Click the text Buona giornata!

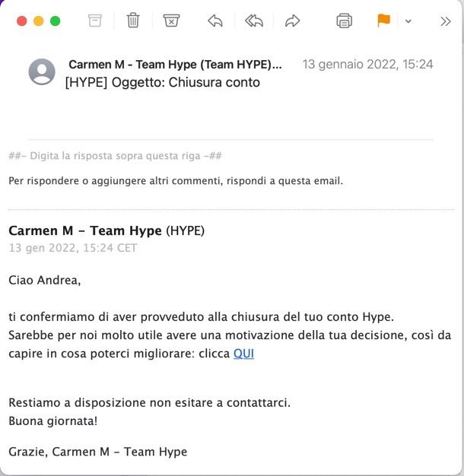[52, 421]
